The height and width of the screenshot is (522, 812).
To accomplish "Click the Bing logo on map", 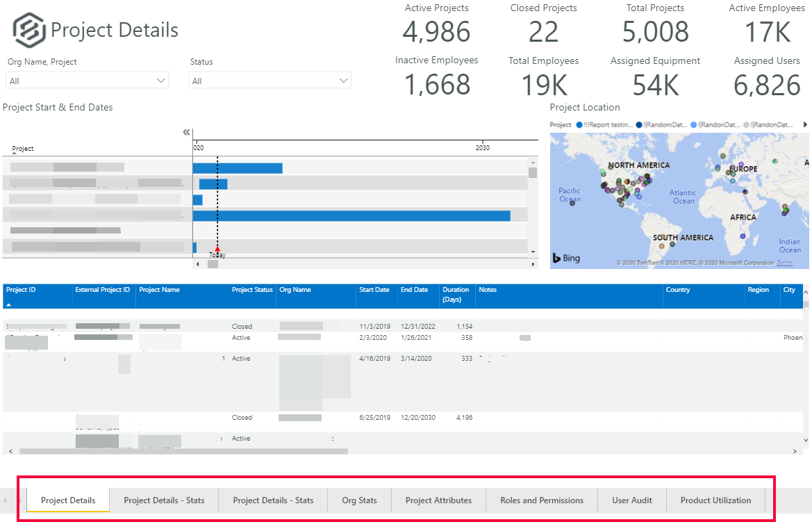I will [566, 258].
